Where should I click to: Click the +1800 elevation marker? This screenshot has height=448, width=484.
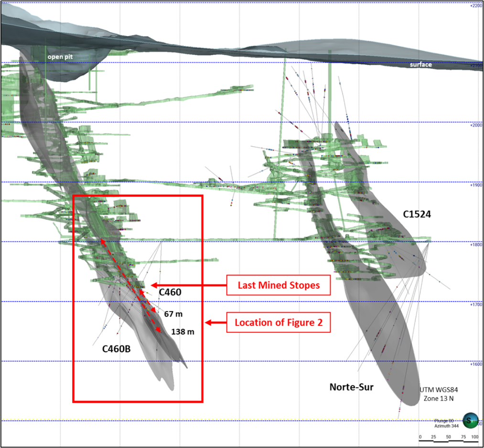pyautogui.click(x=476, y=244)
